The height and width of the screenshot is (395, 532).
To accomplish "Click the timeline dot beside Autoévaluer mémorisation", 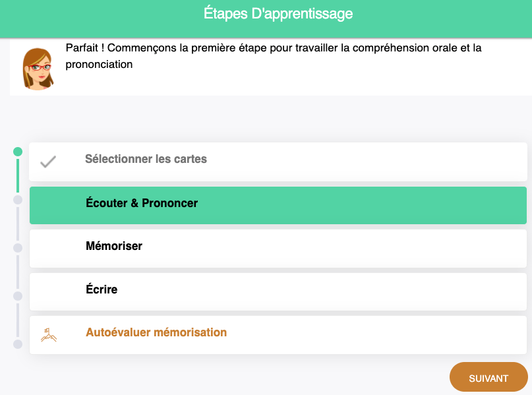I will (18, 344).
